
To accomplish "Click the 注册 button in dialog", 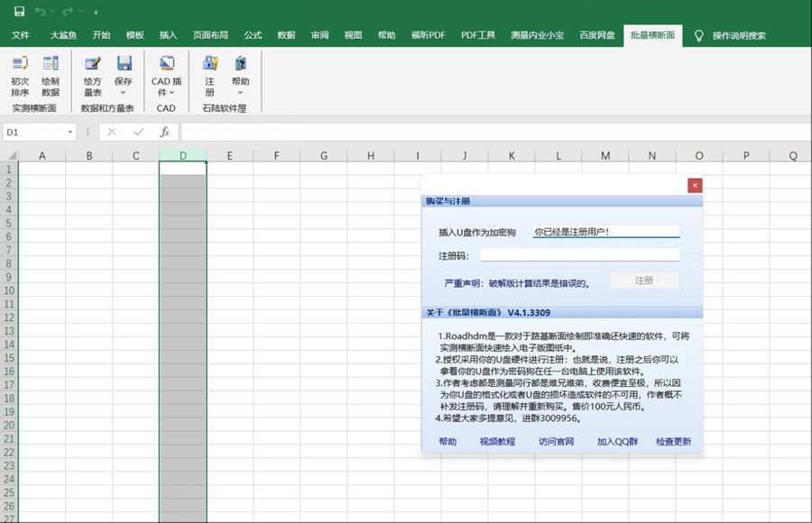I will (644, 280).
